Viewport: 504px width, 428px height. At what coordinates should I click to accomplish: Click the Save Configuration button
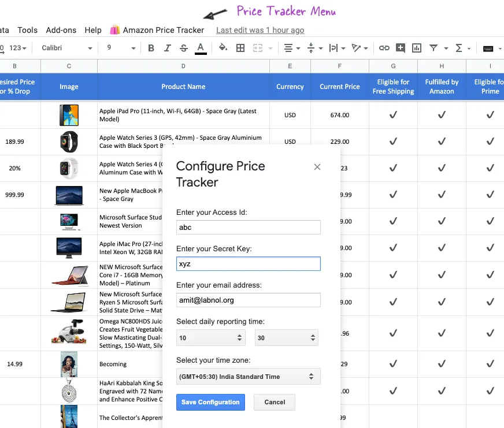(x=210, y=402)
